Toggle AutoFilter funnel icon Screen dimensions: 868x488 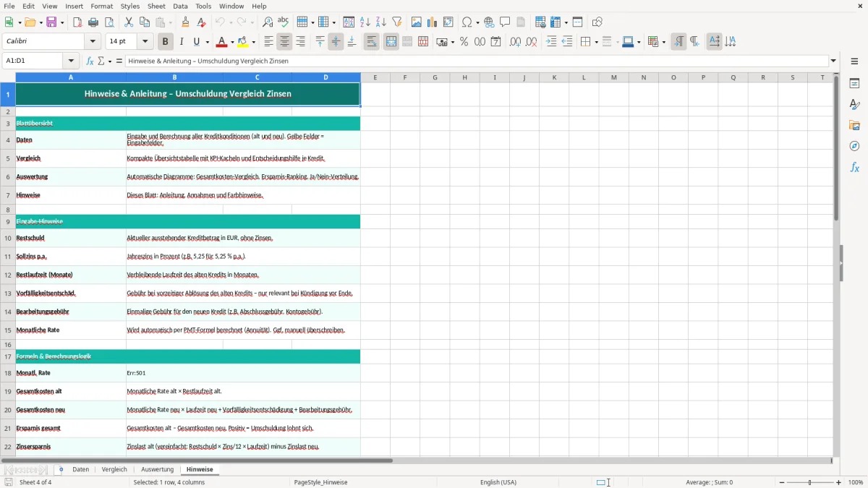click(x=397, y=22)
